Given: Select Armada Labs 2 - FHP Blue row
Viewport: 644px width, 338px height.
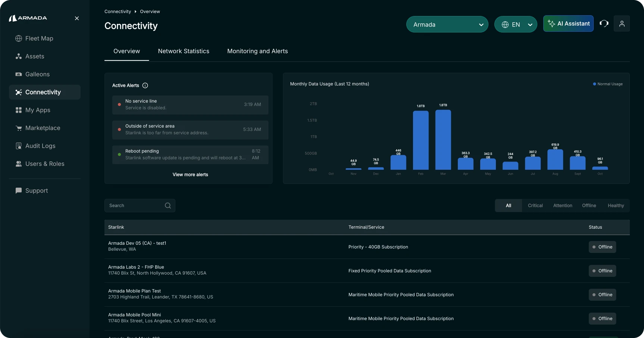Looking at the screenshot, I should click(367, 270).
